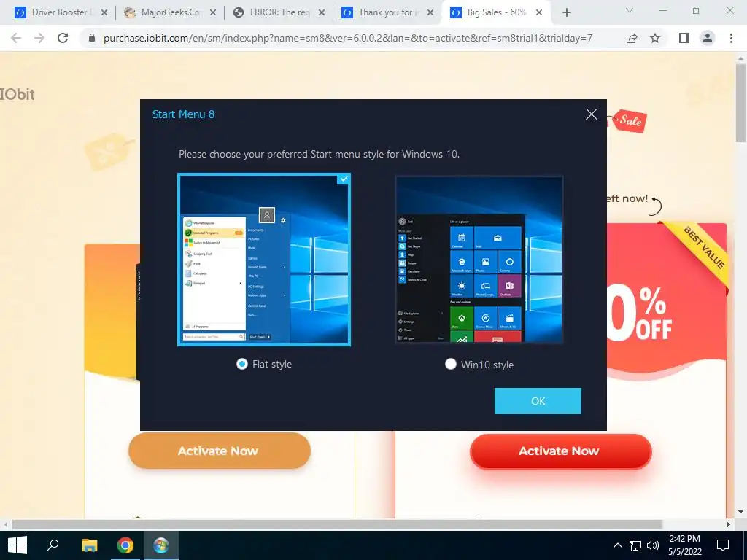
Task: Select the Flat style radio button
Action: point(242,365)
